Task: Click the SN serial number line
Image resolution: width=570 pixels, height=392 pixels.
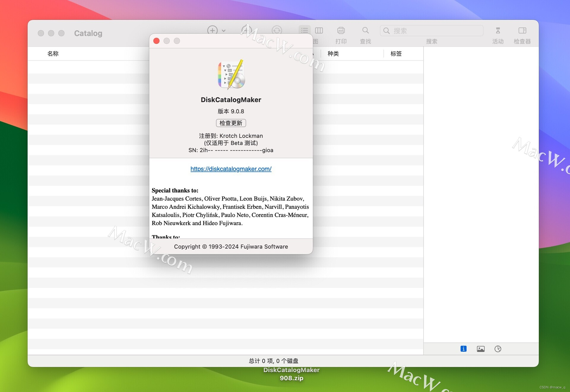Action: point(231,150)
